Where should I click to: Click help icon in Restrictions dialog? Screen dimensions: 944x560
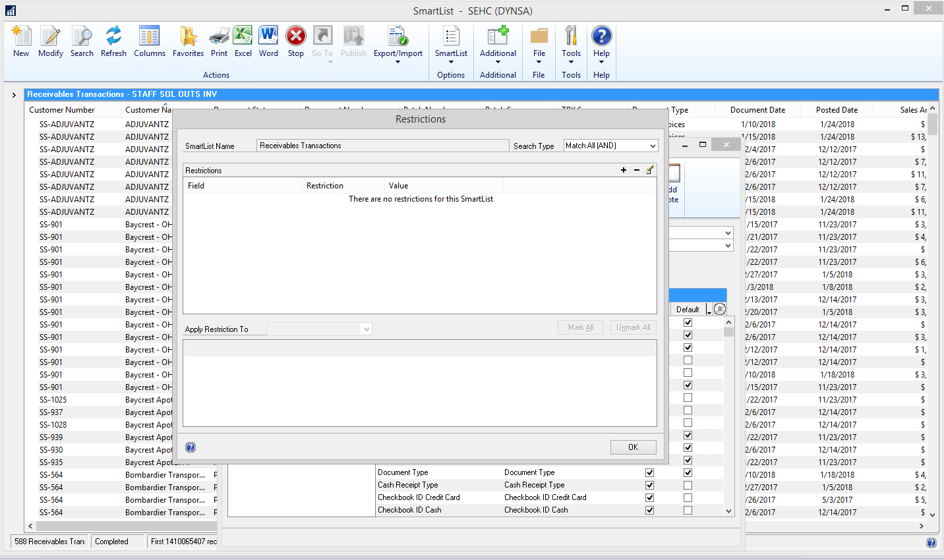point(191,447)
